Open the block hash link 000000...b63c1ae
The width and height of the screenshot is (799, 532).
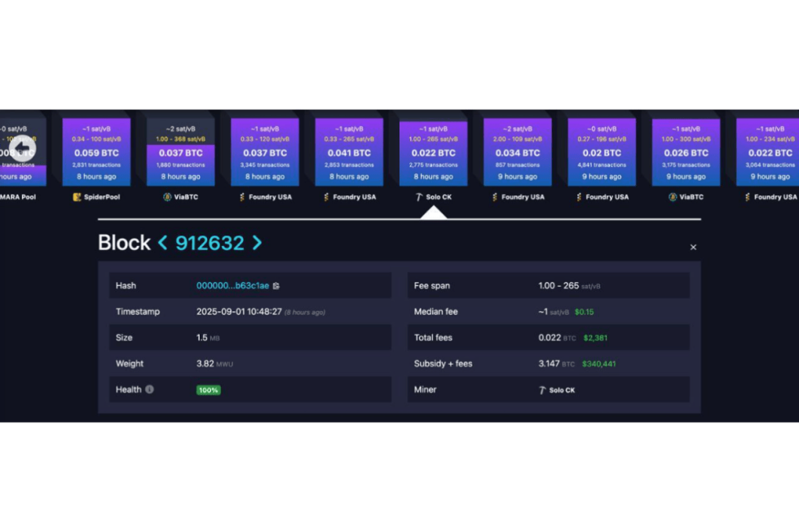point(232,286)
